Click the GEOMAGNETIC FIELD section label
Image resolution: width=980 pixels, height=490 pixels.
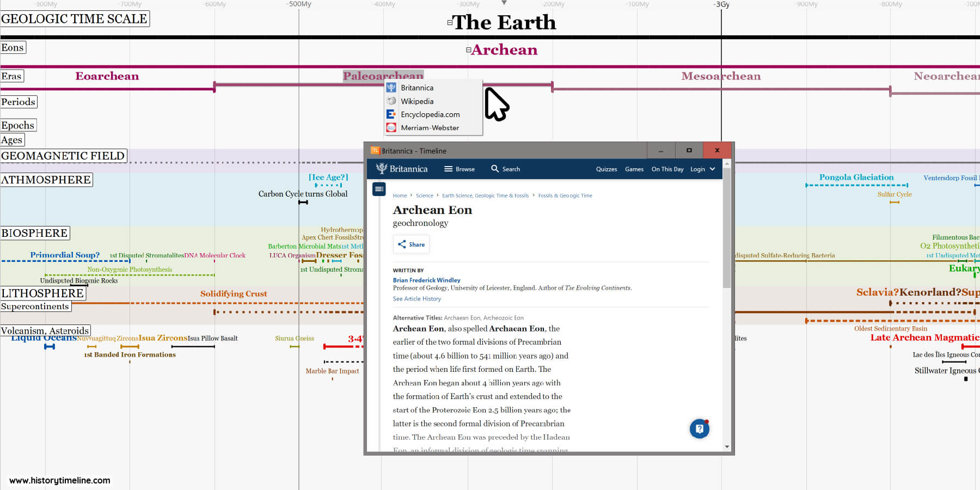coord(63,156)
